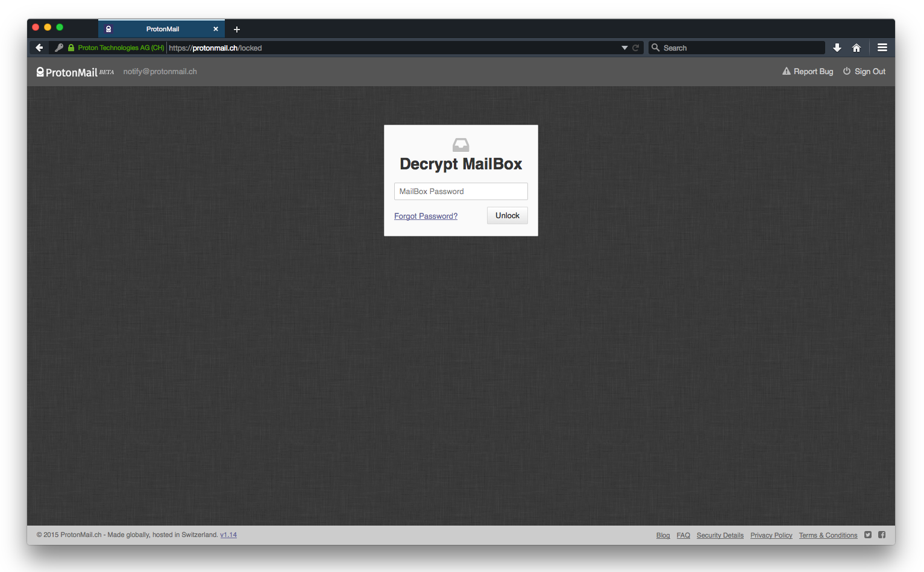Click the ProtonMail logo in header

point(67,72)
